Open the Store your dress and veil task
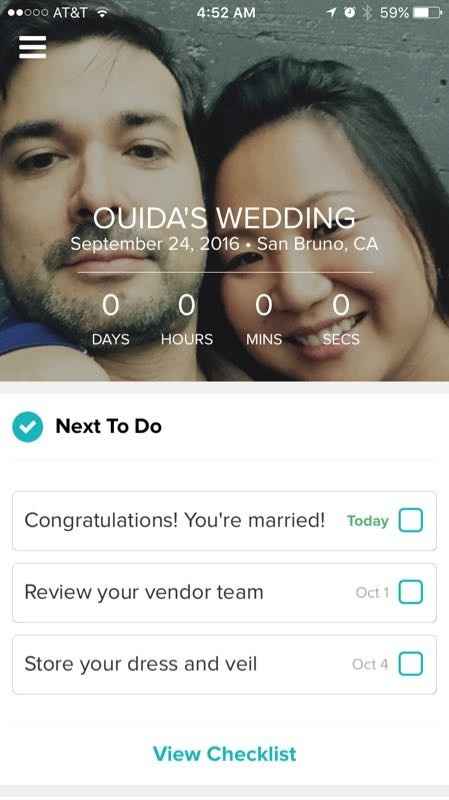The height and width of the screenshot is (800, 449). [224, 665]
